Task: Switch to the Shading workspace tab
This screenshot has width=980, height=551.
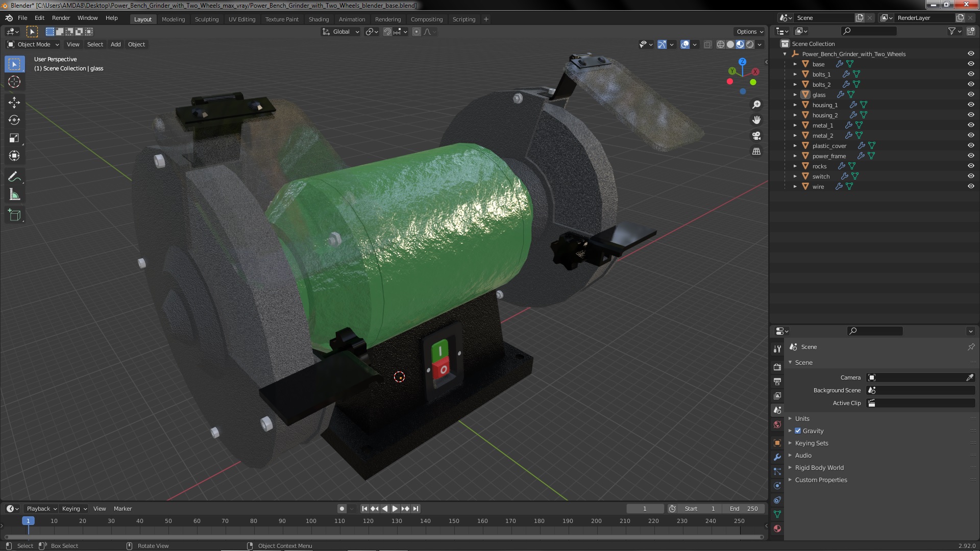Action: 318,19
